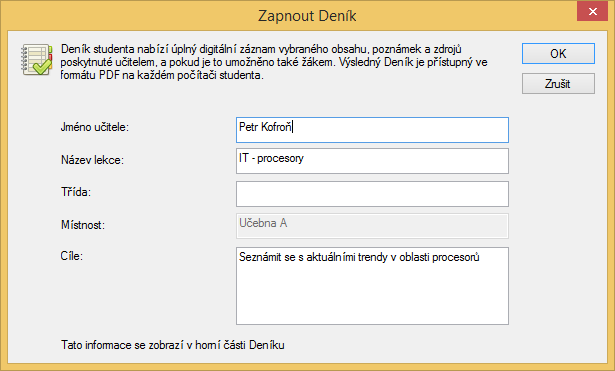Activate the empty Třída input field

372,194
